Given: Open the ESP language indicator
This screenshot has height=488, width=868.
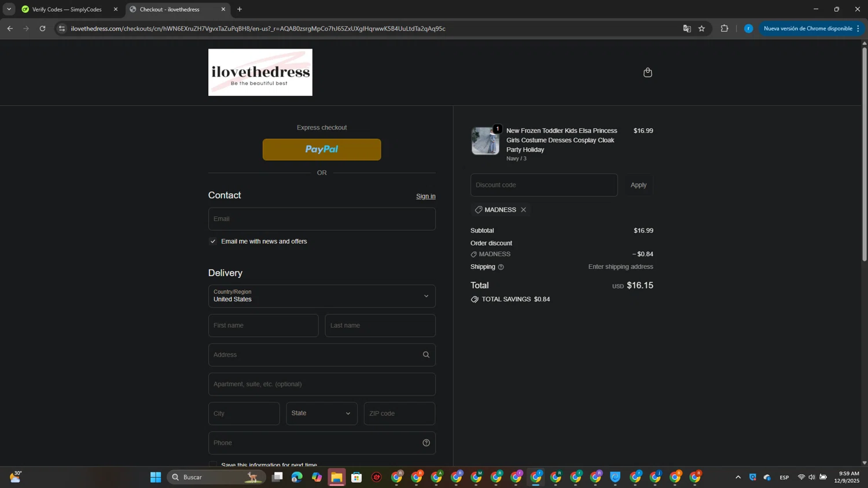Looking at the screenshot, I should coord(784,477).
